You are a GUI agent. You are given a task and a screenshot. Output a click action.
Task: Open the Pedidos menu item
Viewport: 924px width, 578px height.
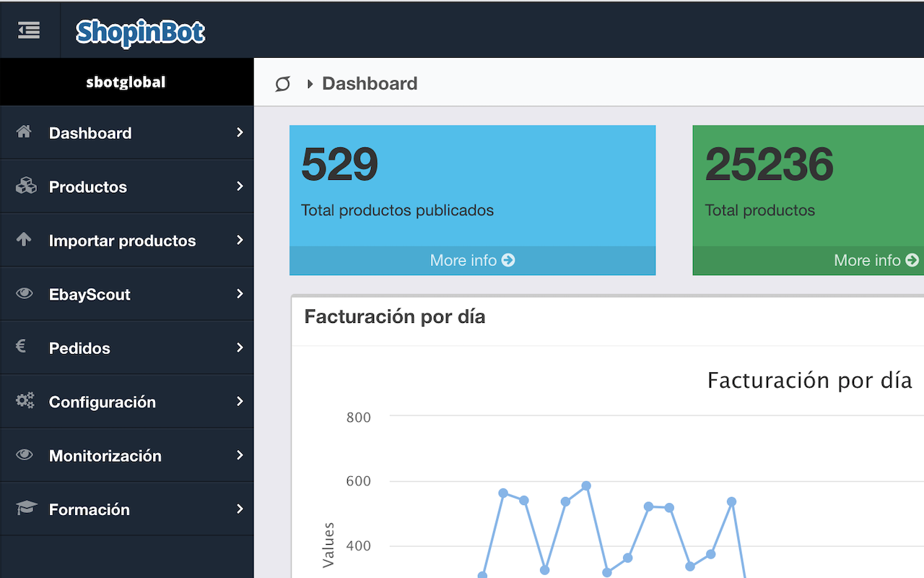coord(79,348)
